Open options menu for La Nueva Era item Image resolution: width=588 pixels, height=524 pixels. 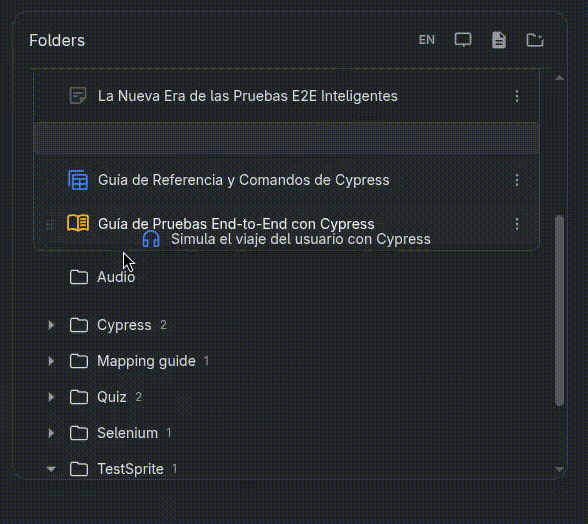click(517, 96)
